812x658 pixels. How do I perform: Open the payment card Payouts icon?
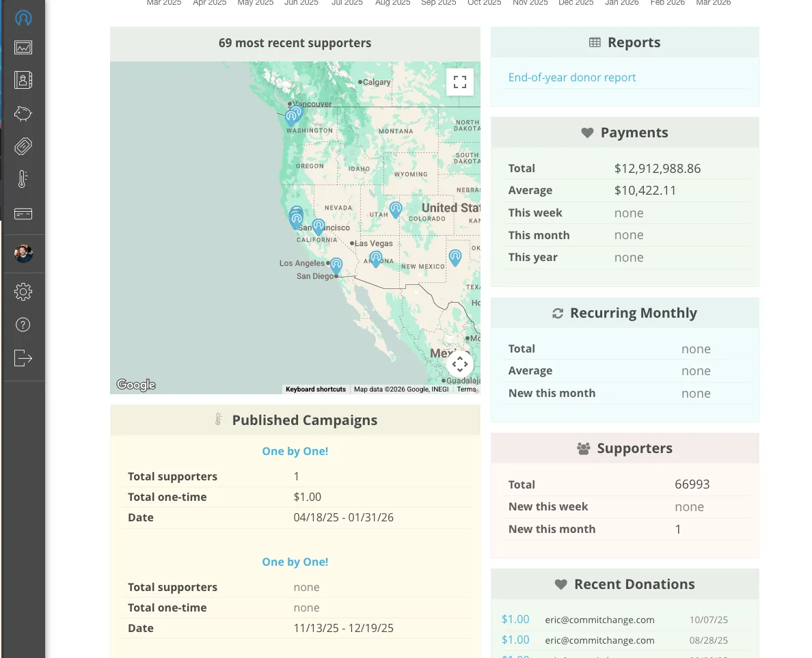pyautogui.click(x=23, y=213)
